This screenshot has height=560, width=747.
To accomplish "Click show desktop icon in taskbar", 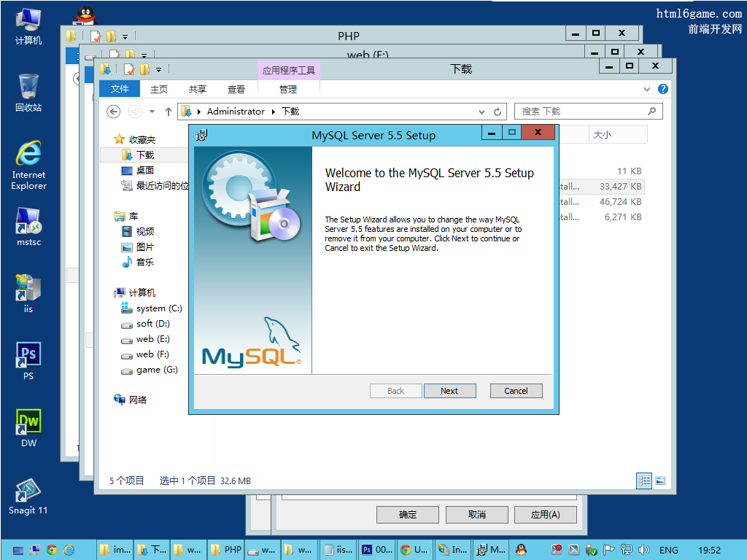I will (x=18, y=550).
